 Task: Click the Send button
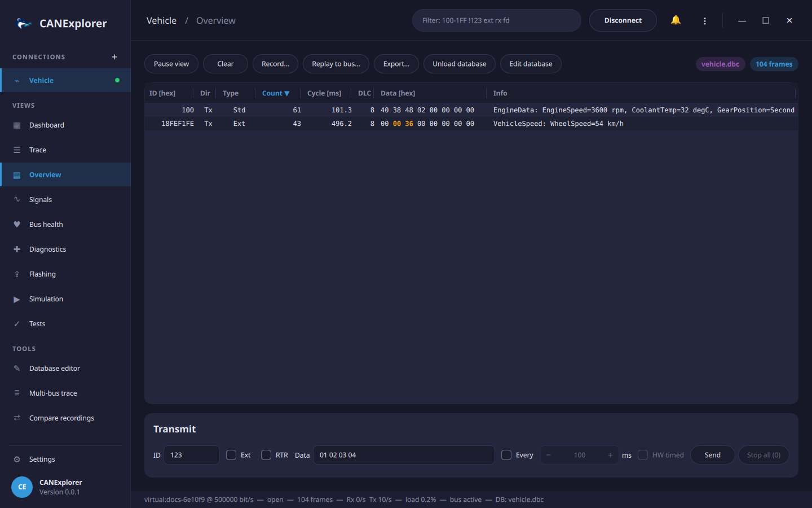[713, 455]
